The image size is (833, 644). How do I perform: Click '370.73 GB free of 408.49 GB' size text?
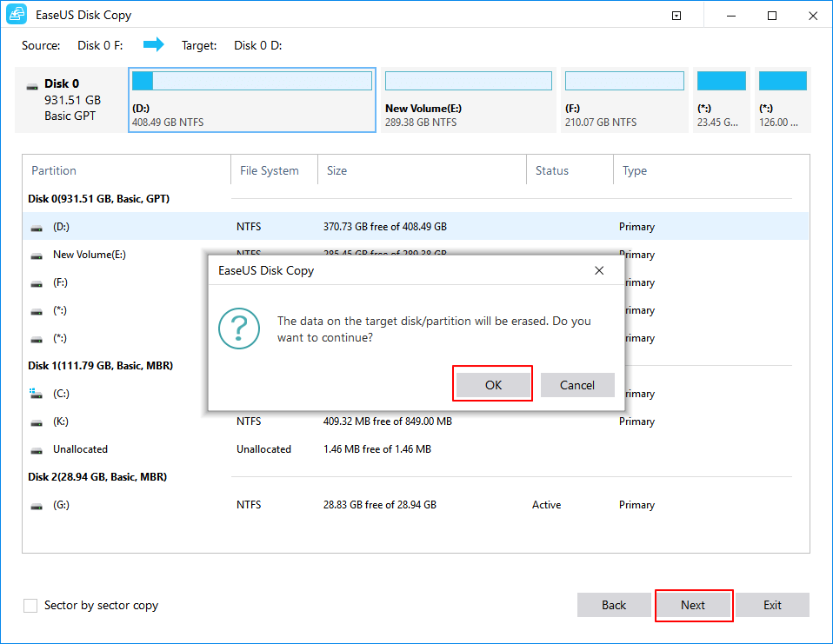(x=384, y=227)
